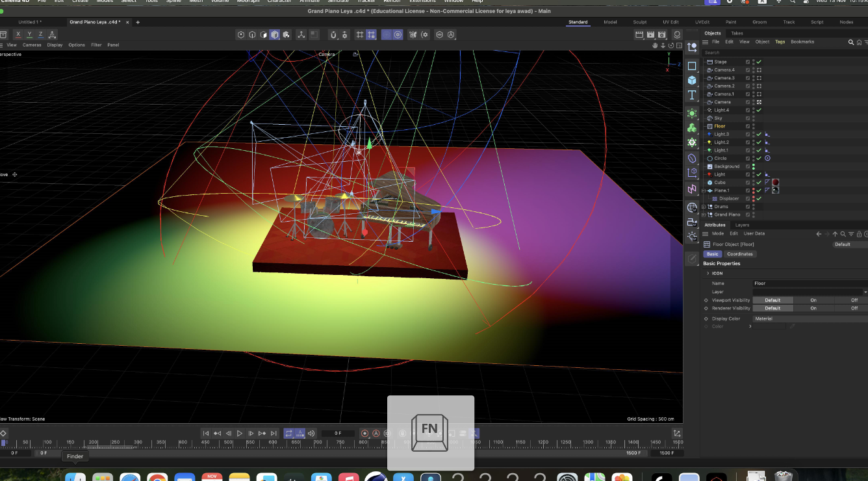The height and width of the screenshot is (481, 868).
Task: Switch to the Layers tab
Action: click(742, 225)
